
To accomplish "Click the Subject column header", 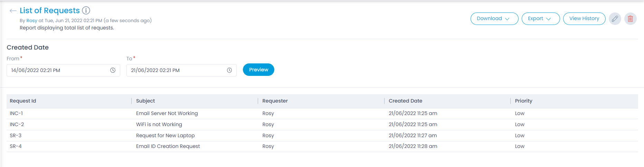I will [x=145, y=101].
